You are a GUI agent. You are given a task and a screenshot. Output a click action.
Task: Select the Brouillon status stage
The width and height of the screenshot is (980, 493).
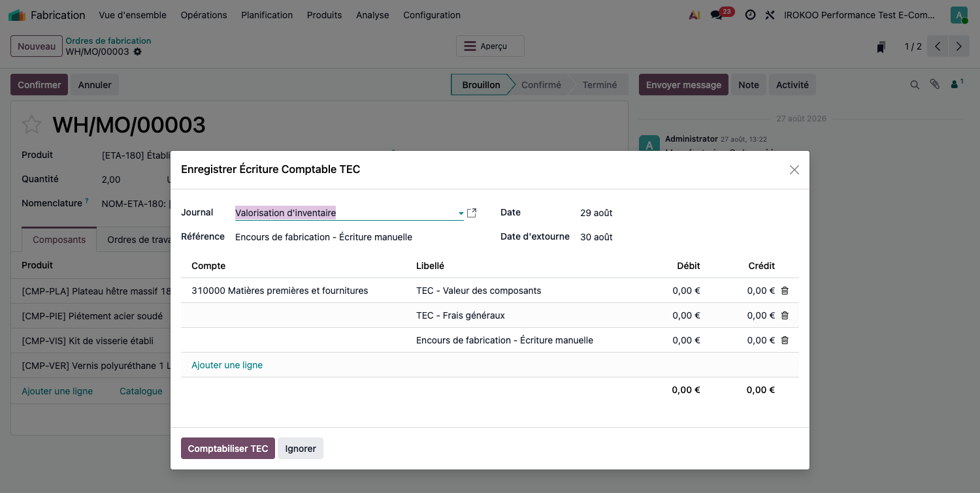[x=481, y=85]
